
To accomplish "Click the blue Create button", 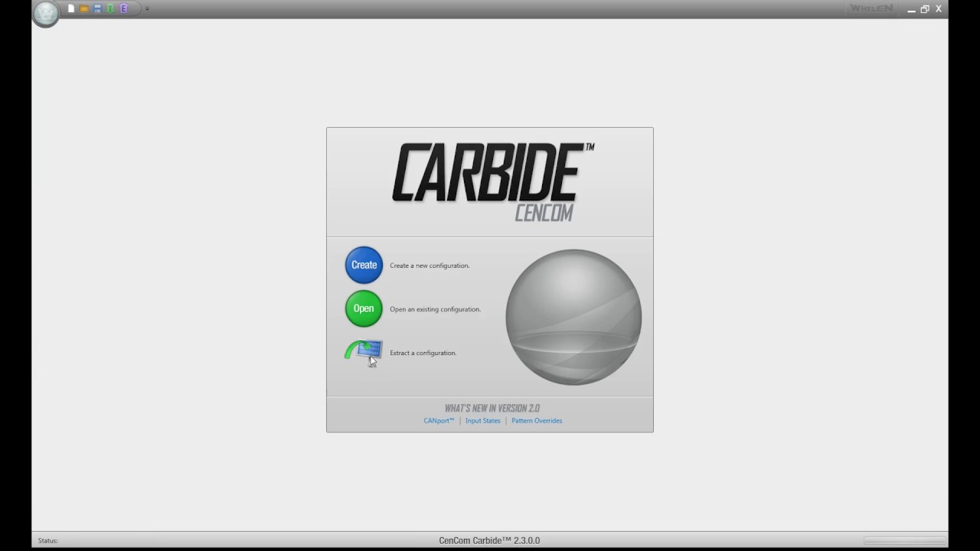I will tap(364, 265).
